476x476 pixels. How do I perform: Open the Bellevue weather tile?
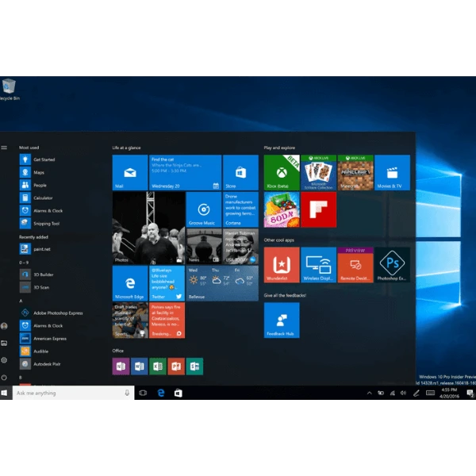tap(222, 283)
